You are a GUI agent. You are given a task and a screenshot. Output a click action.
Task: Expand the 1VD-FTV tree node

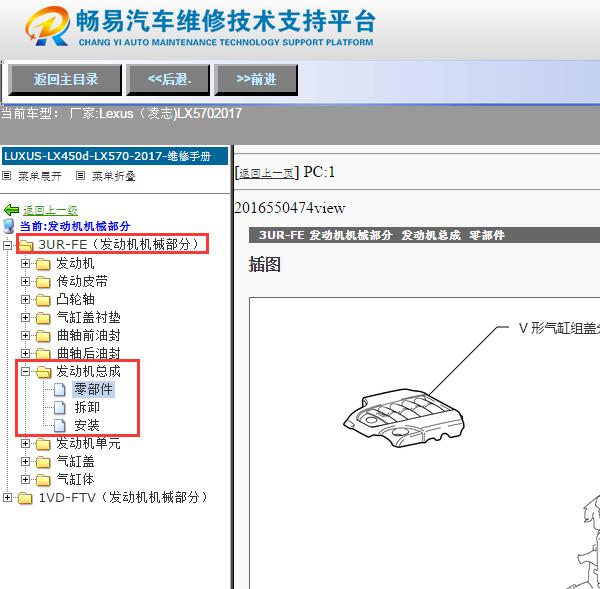[7, 497]
